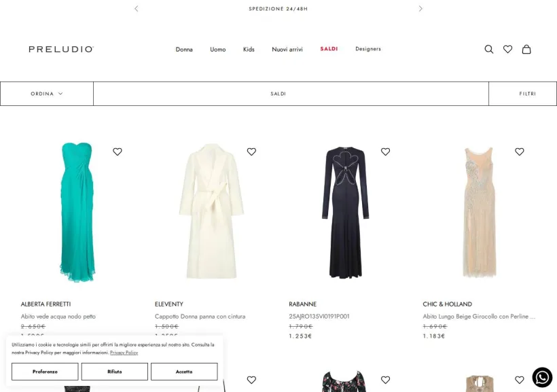Click CHIC & HOLLAND brand name
This screenshot has height=392, width=557.
448,304
